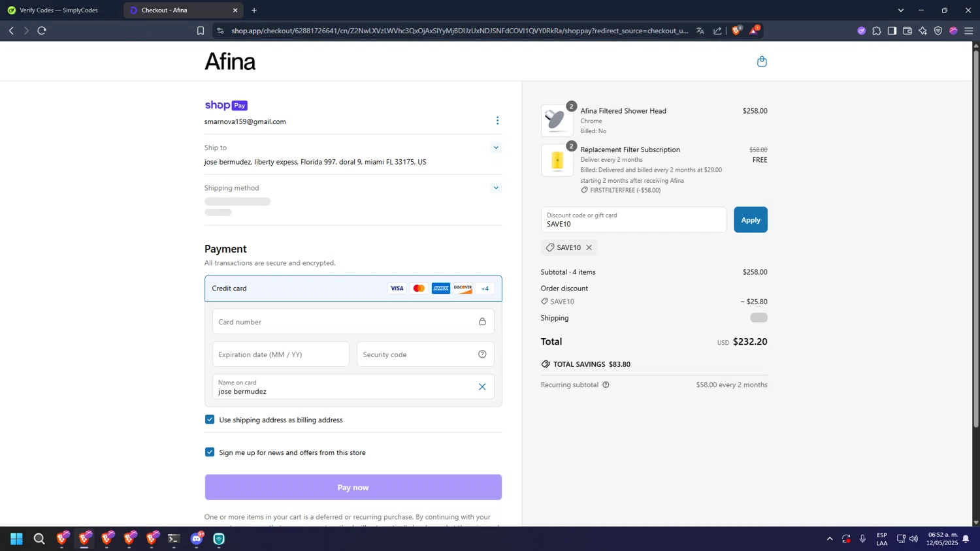Open the Windows Start menu
This screenshot has height=551, width=980.
(x=17, y=539)
